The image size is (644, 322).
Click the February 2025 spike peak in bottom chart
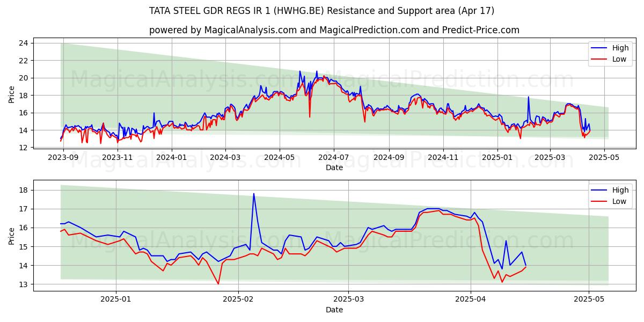(253, 194)
